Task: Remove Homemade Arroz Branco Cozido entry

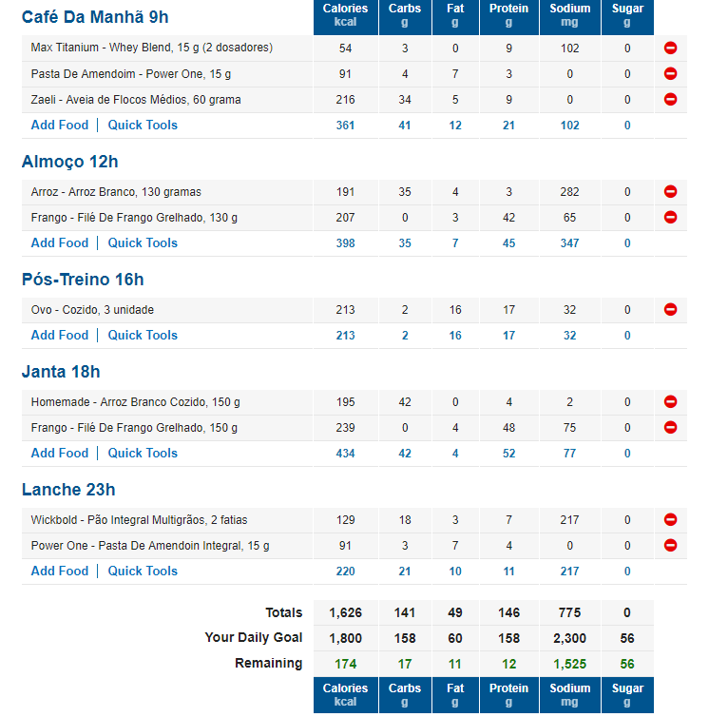Action: coord(670,401)
